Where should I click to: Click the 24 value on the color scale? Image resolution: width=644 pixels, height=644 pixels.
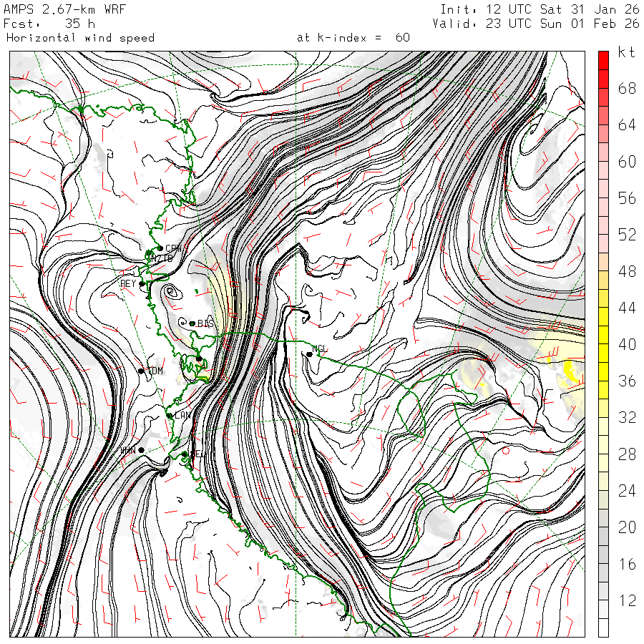[627, 491]
